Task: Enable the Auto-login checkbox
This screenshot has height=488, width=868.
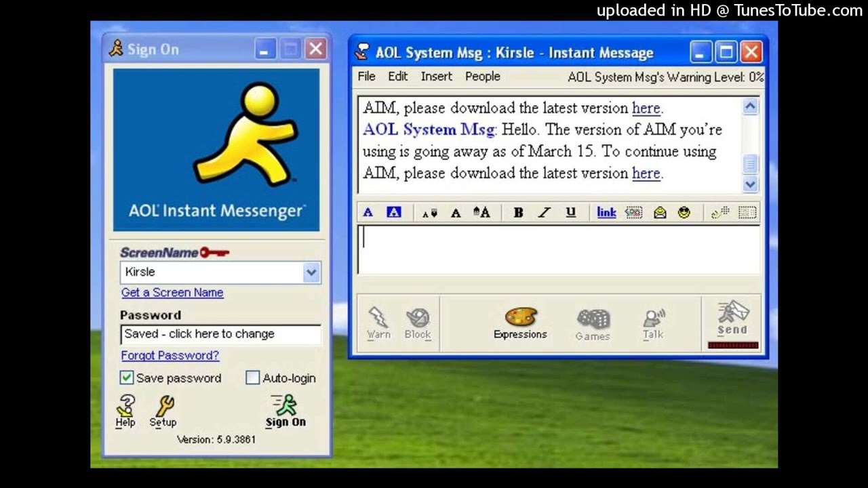Action: [252, 378]
